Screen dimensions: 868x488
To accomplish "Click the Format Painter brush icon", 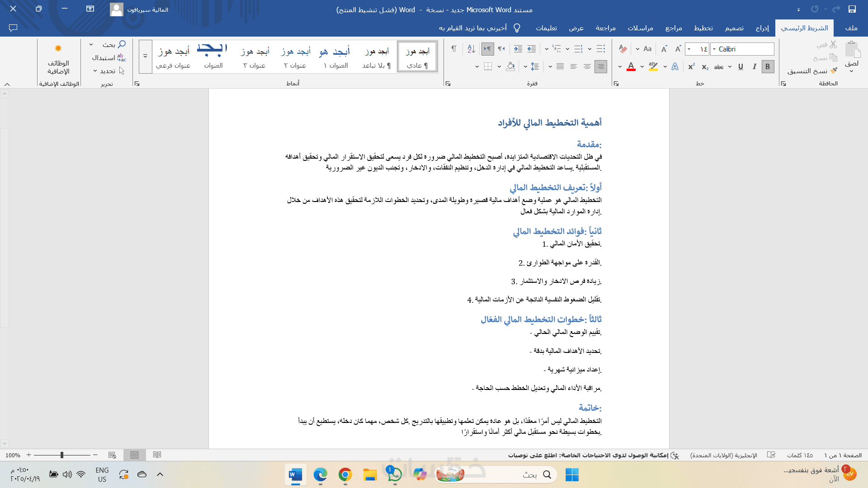I will (x=834, y=70).
